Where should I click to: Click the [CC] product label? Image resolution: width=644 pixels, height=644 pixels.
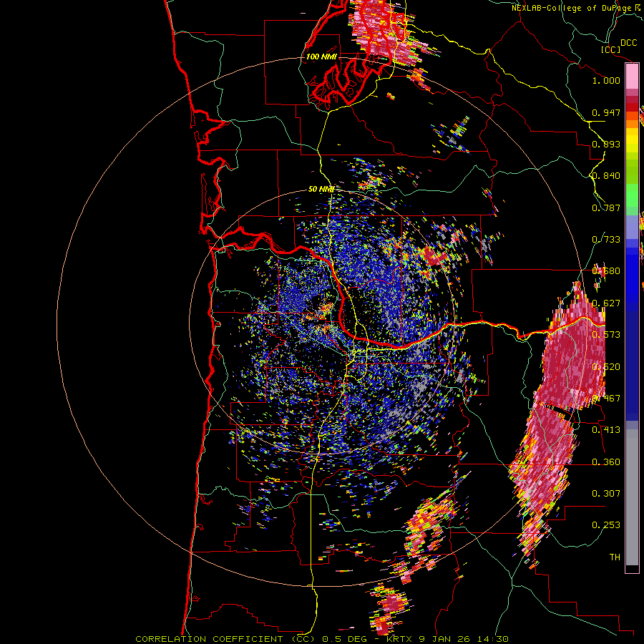tap(610, 49)
